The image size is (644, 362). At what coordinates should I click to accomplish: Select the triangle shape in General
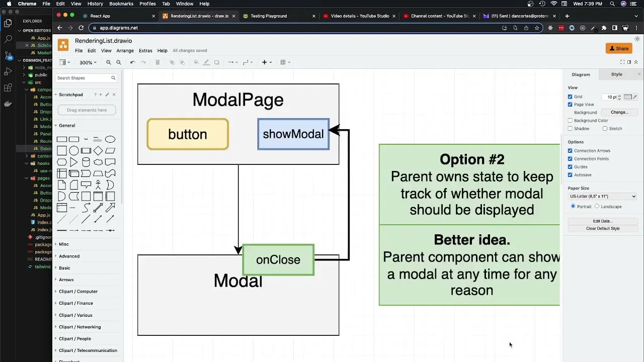(74, 162)
